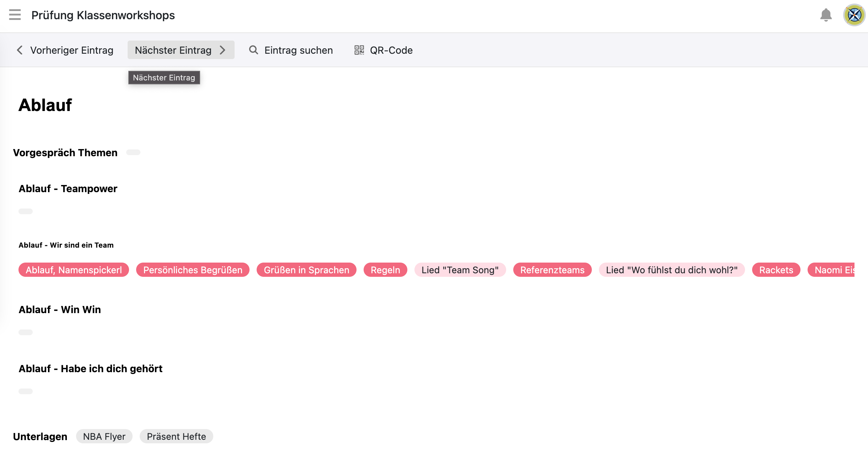Click the QR-Code icon
Image resolution: width=868 pixels, height=454 pixels.
(359, 50)
